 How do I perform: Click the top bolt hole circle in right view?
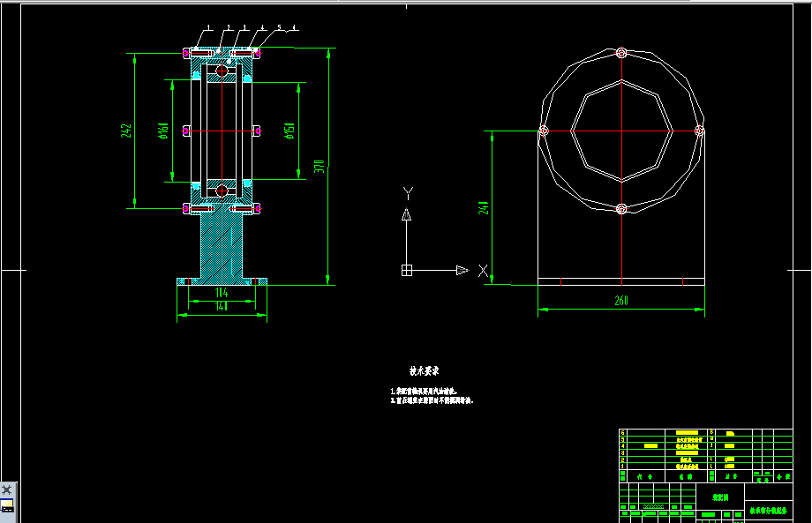[621, 52]
